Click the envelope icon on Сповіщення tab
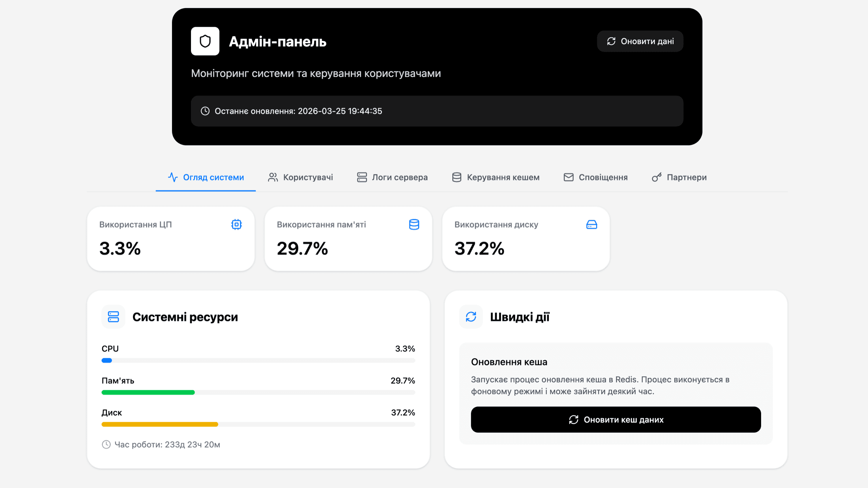The image size is (868, 488). [x=568, y=177]
